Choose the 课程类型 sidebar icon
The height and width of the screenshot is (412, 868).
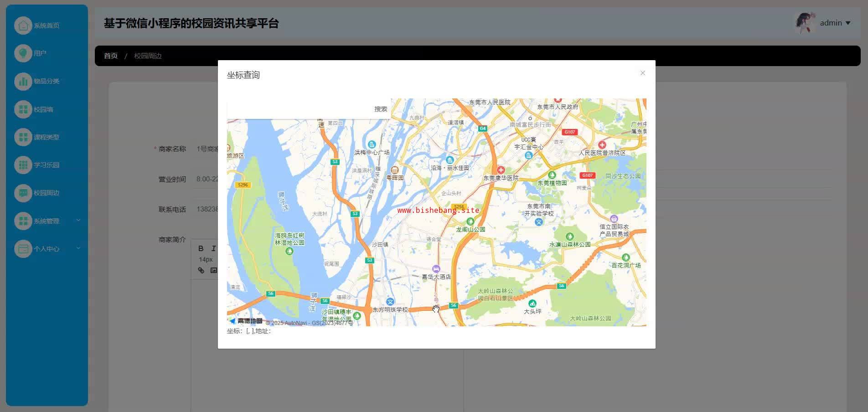[23, 137]
